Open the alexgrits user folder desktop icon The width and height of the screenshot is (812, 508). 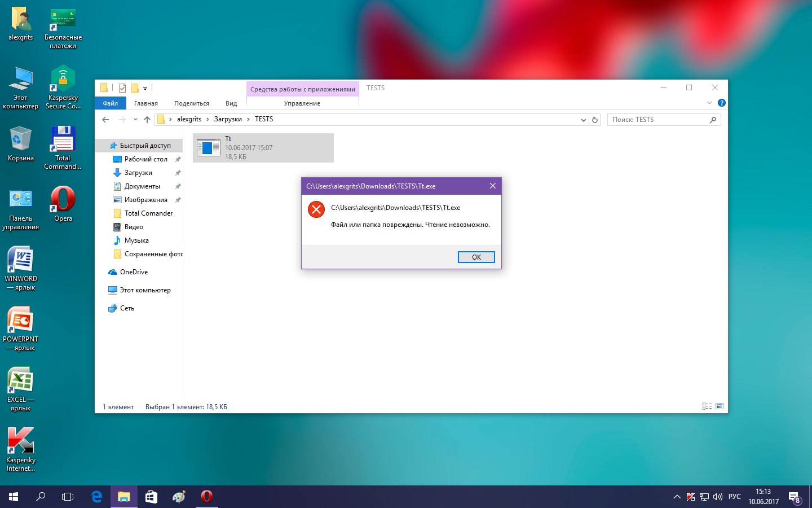point(21,24)
